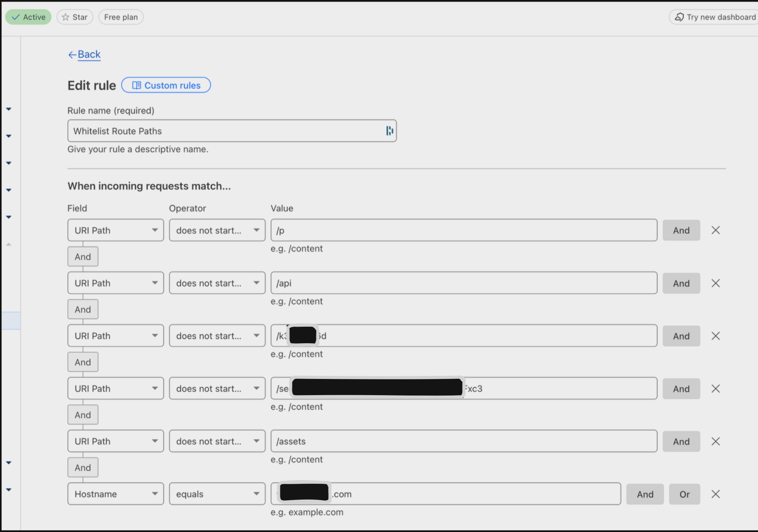Click the Or button on Hostname row
Viewport: 758px width, 532px height.
tap(684, 494)
